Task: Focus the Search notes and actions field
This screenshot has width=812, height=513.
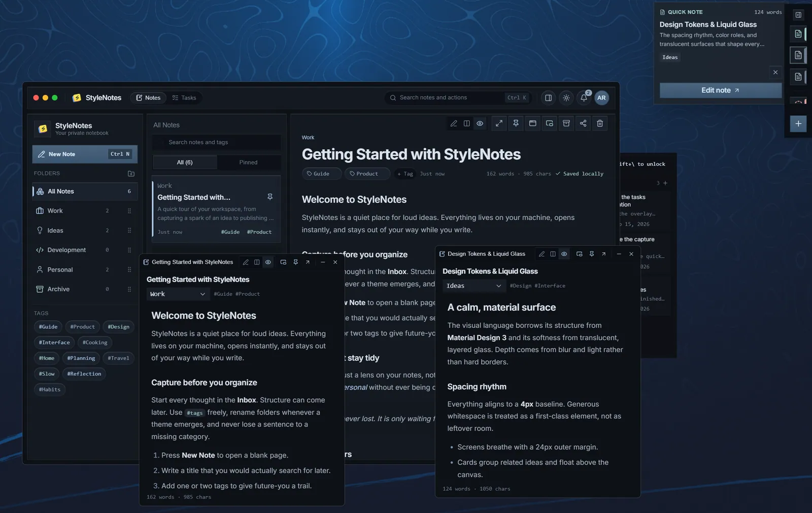Action: coord(458,98)
